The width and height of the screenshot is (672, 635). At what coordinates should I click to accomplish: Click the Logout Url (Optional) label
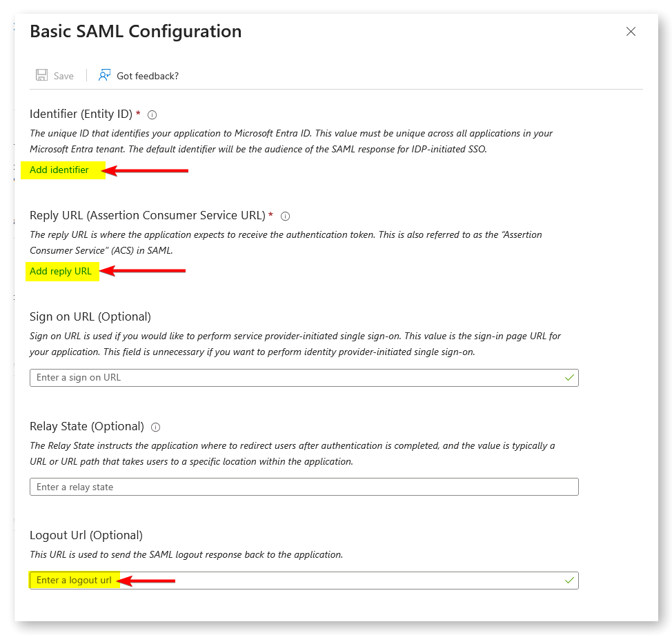[x=86, y=535]
